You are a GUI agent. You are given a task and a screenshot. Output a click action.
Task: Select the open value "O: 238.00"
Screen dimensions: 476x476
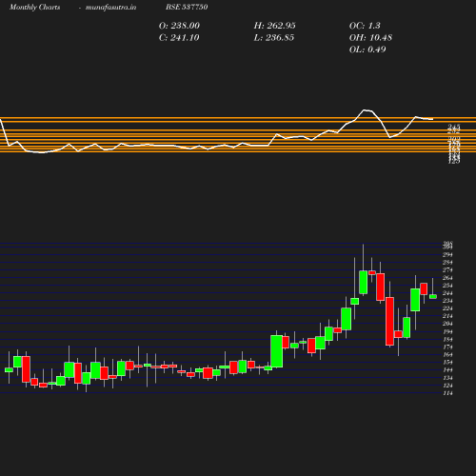[179, 26]
